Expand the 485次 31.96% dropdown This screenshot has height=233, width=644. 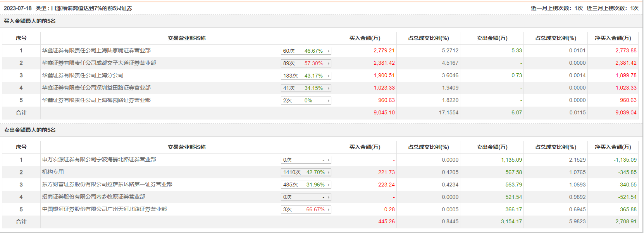328,185
